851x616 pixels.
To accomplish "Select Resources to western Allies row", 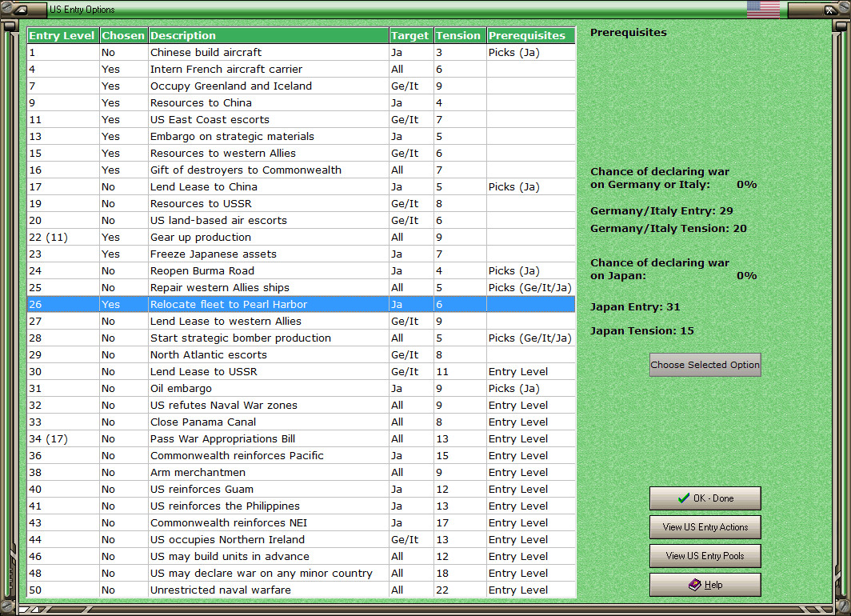I will 302,154.
